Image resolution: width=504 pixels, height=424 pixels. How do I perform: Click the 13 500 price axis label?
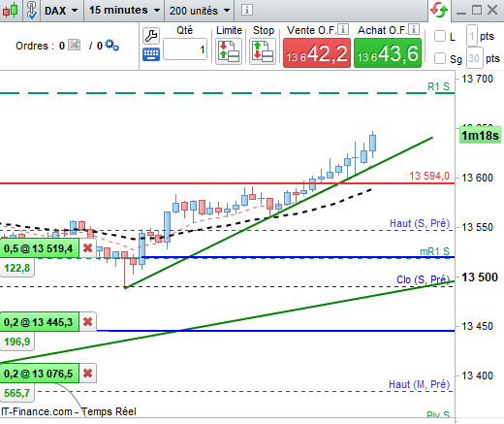(x=480, y=277)
